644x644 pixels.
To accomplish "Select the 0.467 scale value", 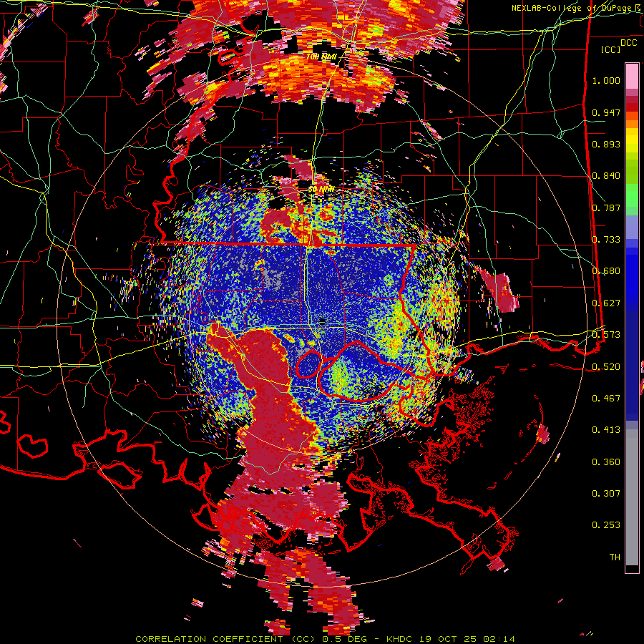I will (606, 398).
